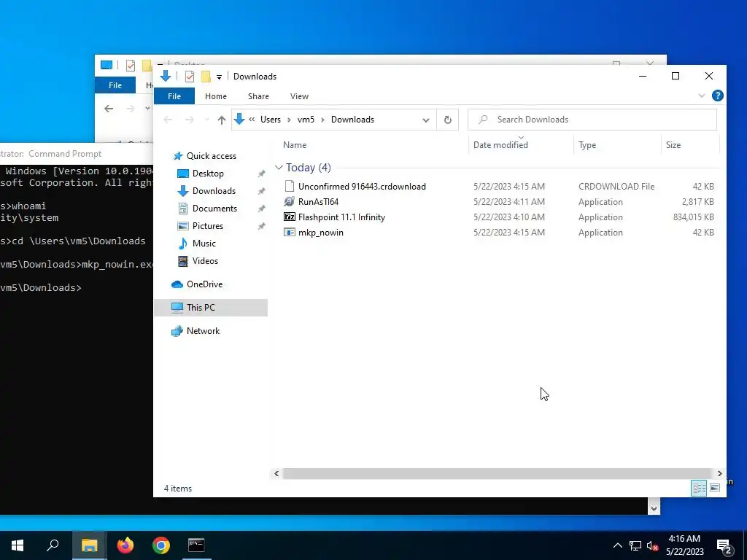This screenshot has width=747, height=560.
Task: Click File Explorer taskbar icon
Action: pos(89,545)
